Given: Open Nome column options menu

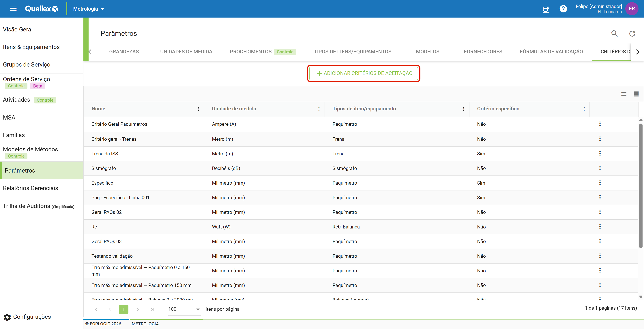Looking at the screenshot, I should (199, 109).
